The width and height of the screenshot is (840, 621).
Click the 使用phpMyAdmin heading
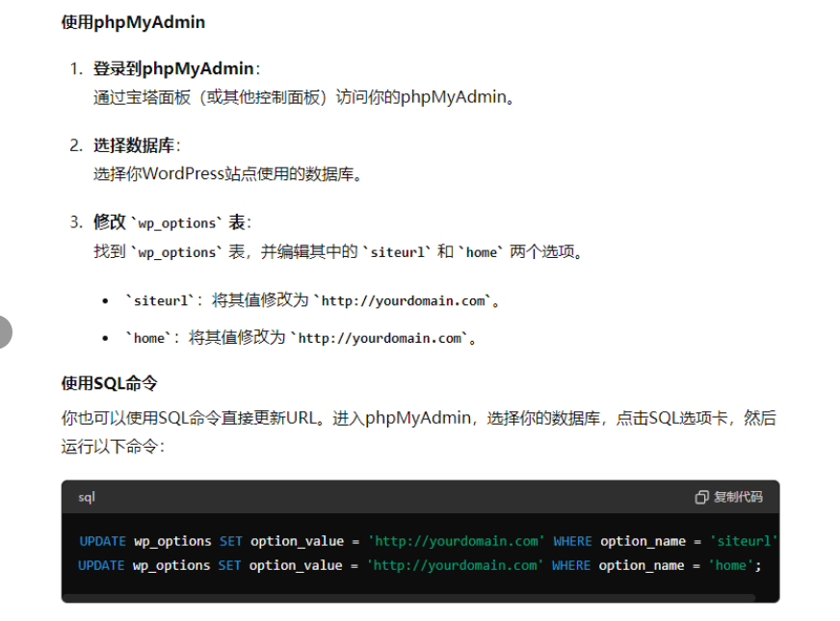133,22
